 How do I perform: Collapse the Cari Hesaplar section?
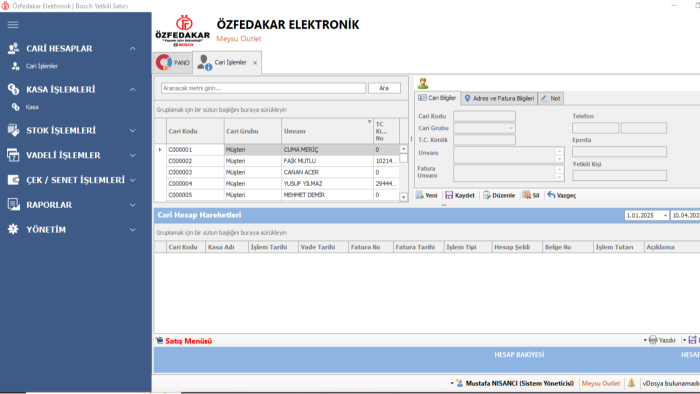(133, 48)
